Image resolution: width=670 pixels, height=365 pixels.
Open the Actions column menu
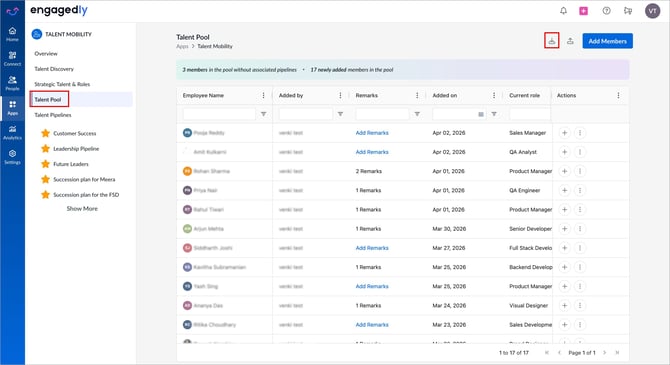(618, 95)
